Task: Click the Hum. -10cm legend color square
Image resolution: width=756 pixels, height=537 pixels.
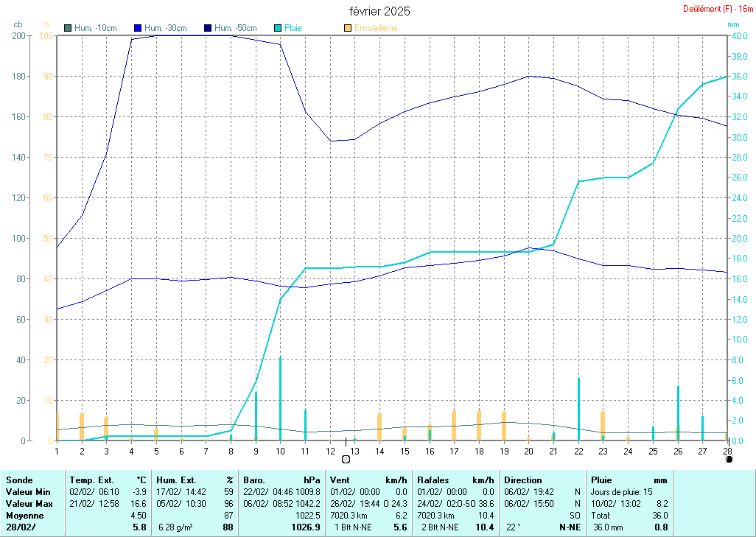Action: coord(69,28)
